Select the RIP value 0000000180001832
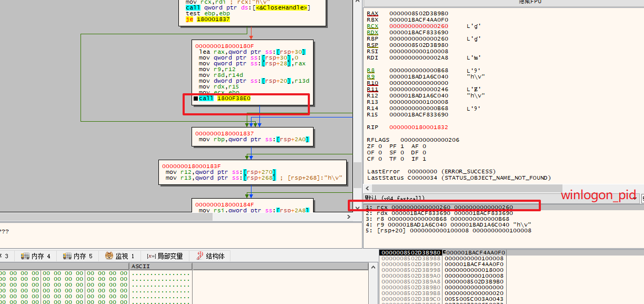This screenshot has width=644, height=304. point(419,127)
